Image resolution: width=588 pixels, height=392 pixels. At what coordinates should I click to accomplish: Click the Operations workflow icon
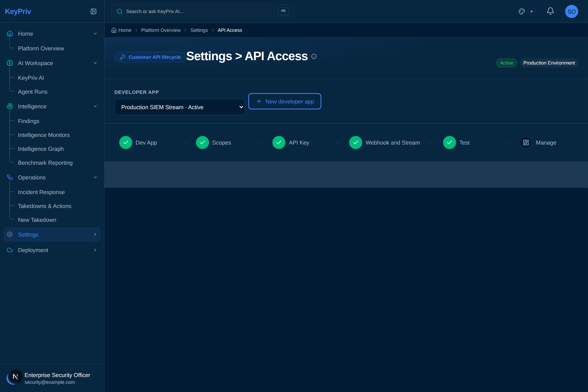point(10,177)
